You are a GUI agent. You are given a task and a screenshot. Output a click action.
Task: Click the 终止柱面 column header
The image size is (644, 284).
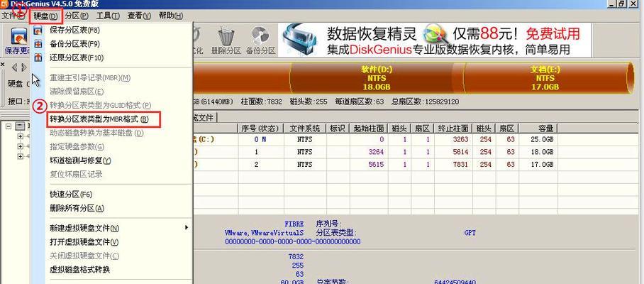(453, 129)
